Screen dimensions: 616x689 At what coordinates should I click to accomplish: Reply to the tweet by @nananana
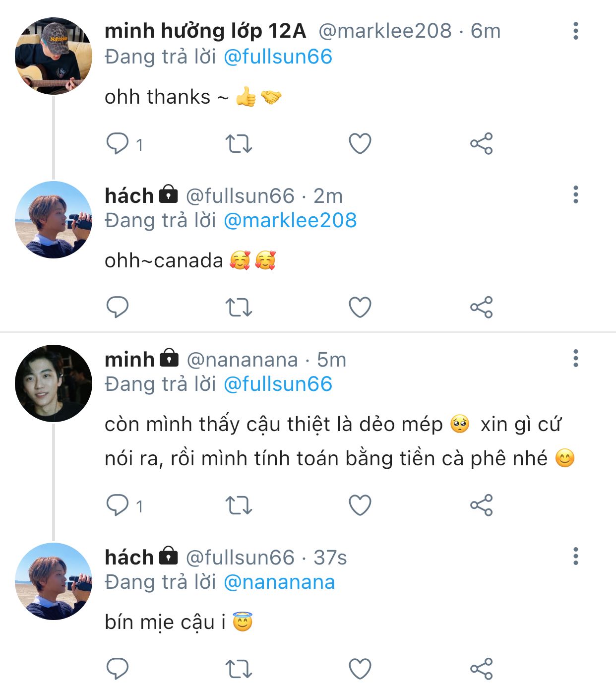[118, 505]
